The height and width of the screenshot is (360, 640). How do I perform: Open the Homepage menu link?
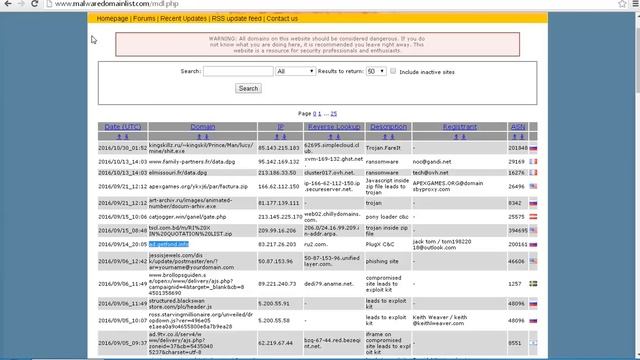pyautogui.click(x=112, y=18)
